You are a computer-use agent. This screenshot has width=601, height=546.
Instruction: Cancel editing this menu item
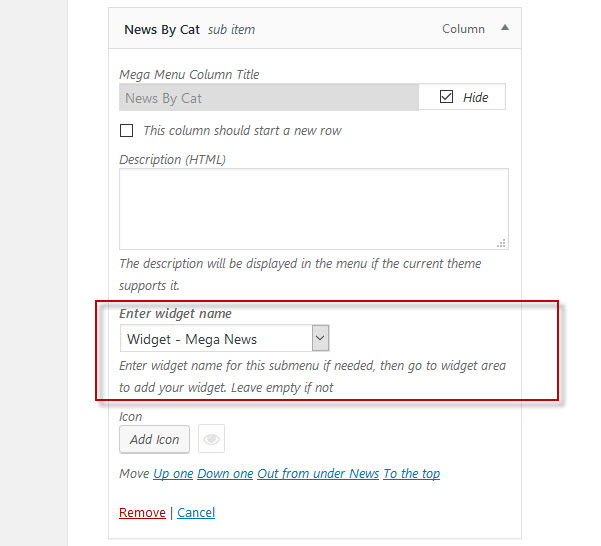[x=196, y=512]
